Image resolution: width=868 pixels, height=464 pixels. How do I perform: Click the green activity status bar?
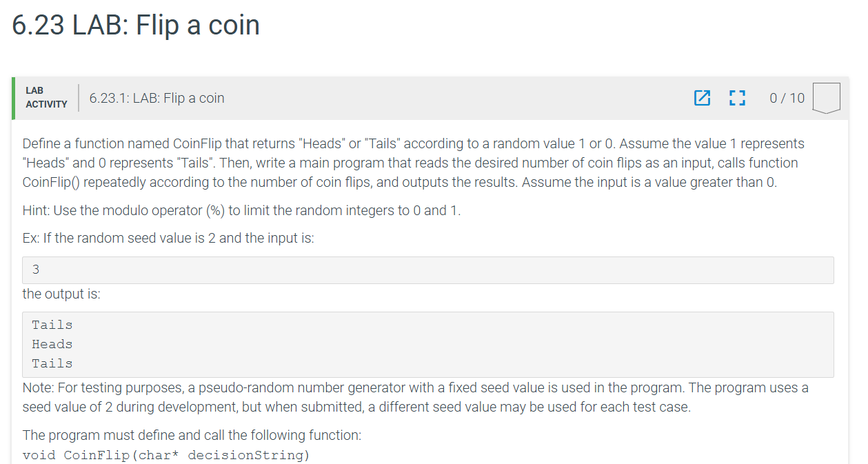[x=13, y=97]
